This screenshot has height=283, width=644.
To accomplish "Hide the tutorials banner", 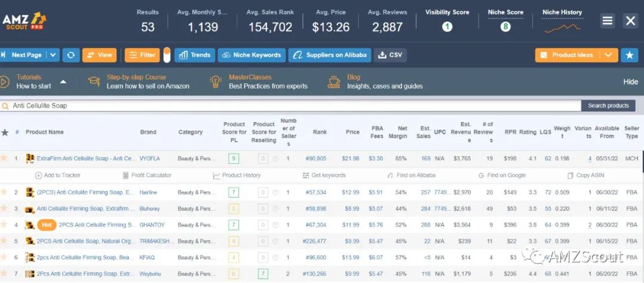I will [x=630, y=82].
